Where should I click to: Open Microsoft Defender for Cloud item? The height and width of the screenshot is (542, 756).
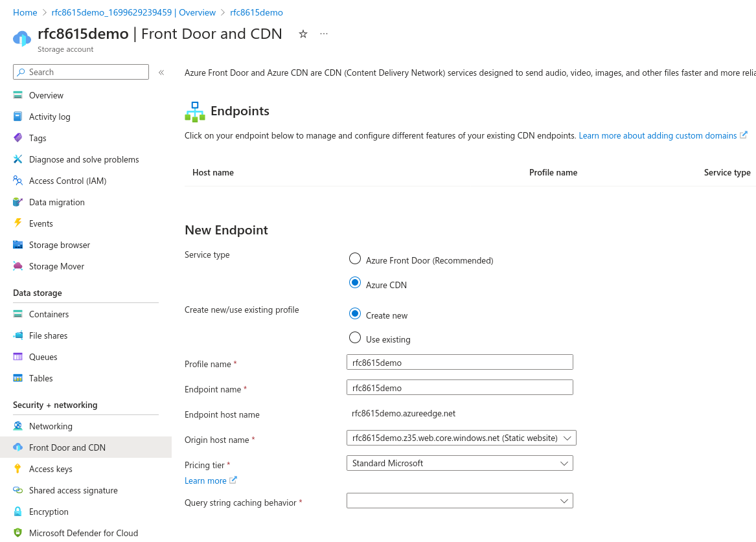84,533
